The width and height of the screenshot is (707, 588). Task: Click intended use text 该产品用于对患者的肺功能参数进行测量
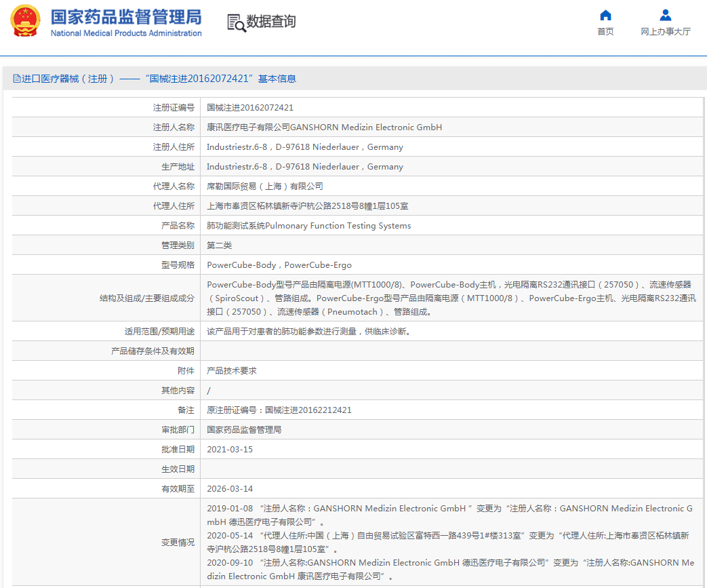tap(309, 332)
